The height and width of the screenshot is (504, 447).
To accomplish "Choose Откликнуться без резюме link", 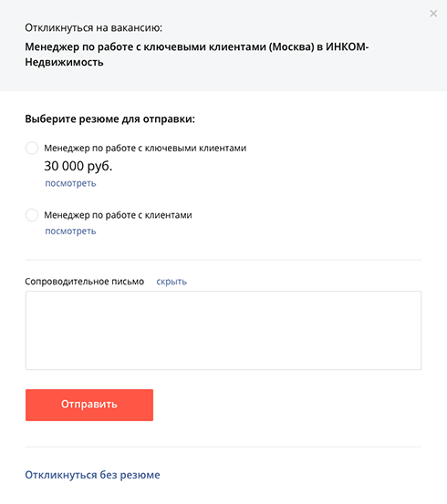I will pyautogui.click(x=92, y=475).
